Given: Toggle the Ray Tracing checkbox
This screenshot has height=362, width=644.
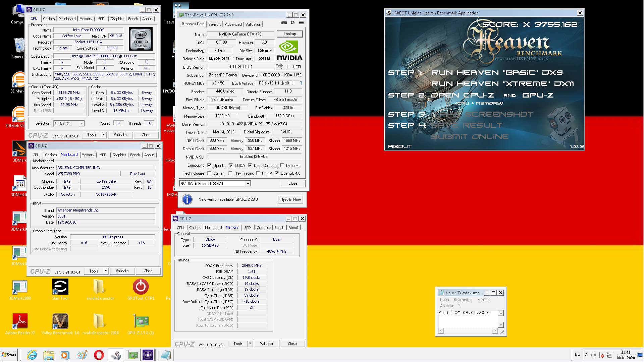Looking at the screenshot, I should click(x=230, y=173).
